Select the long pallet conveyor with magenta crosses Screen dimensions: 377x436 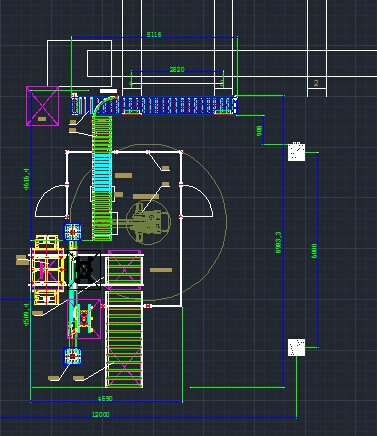pos(124,339)
